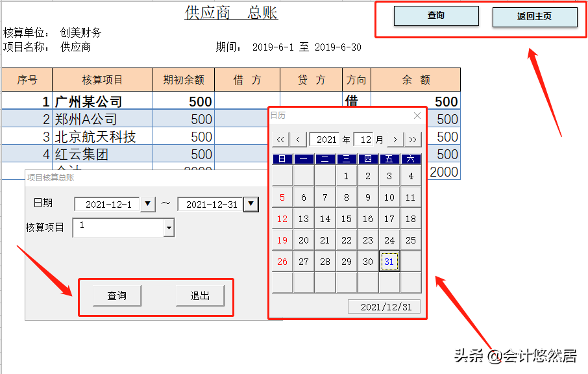Screen dimensions: 588x374
Task: Select day 1 in the calendar
Action: point(346,176)
